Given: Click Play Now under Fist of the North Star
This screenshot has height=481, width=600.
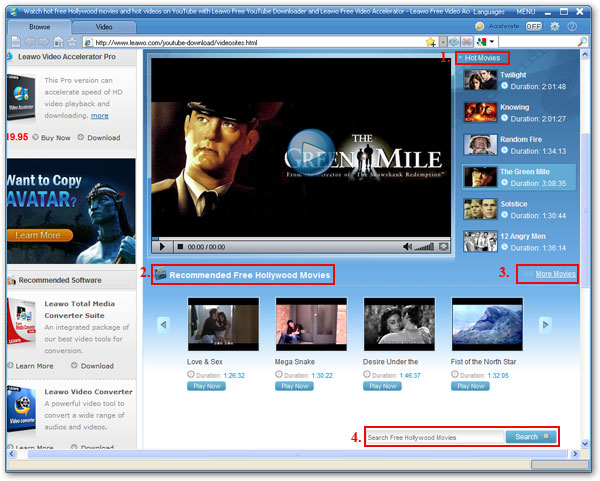Looking at the screenshot, I should pyautogui.click(x=471, y=386).
